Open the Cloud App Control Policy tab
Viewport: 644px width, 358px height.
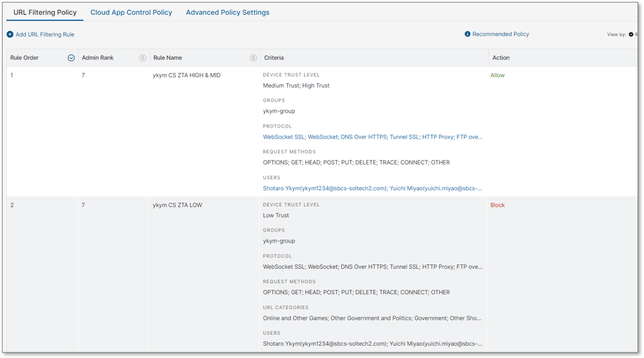coord(132,12)
